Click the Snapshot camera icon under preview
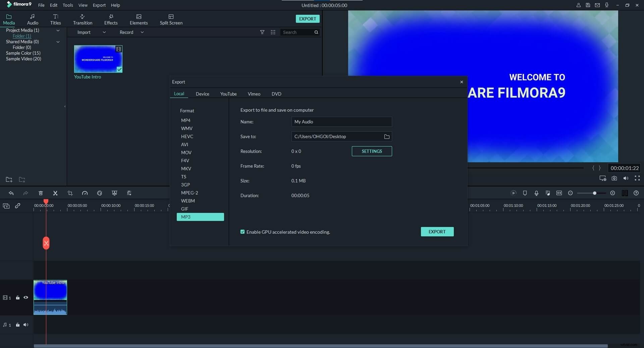 614,178
